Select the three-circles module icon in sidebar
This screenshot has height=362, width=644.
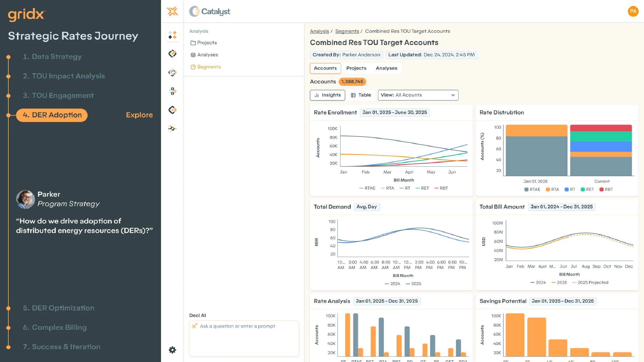click(x=172, y=91)
